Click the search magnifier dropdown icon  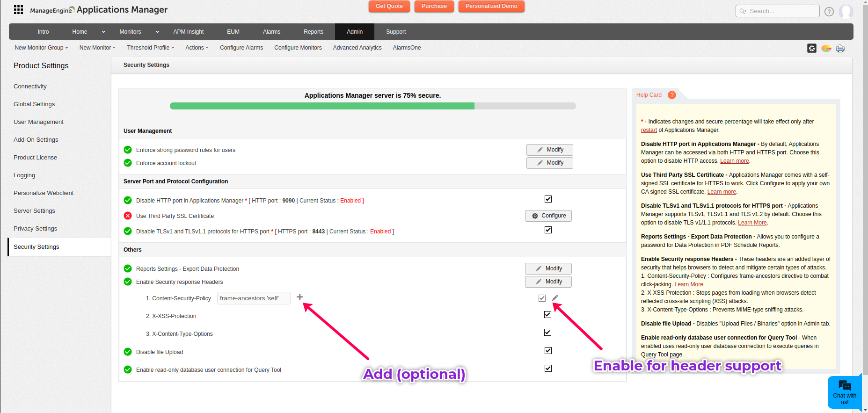743,11
